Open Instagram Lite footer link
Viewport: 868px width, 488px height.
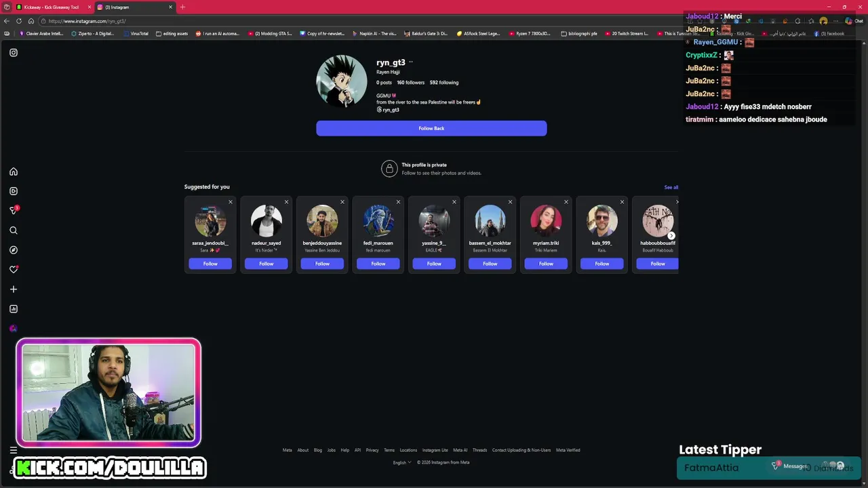point(435,450)
